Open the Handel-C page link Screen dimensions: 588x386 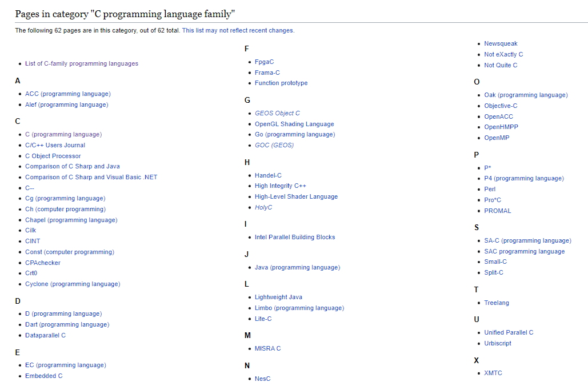[x=268, y=175]
